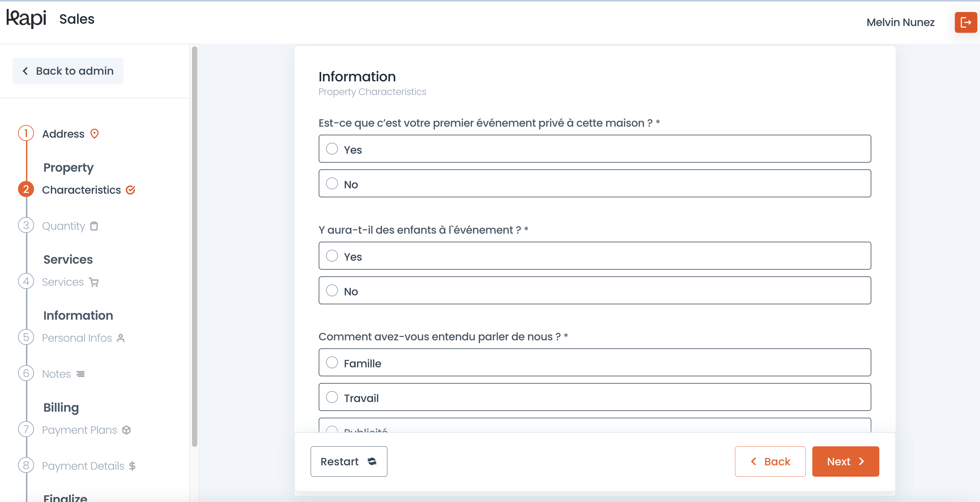The height and width of the screenshot is (502, 980).
Task: Open step 6 Notes in sidebar
Action: pyautogui.click(x=56, y=374)
